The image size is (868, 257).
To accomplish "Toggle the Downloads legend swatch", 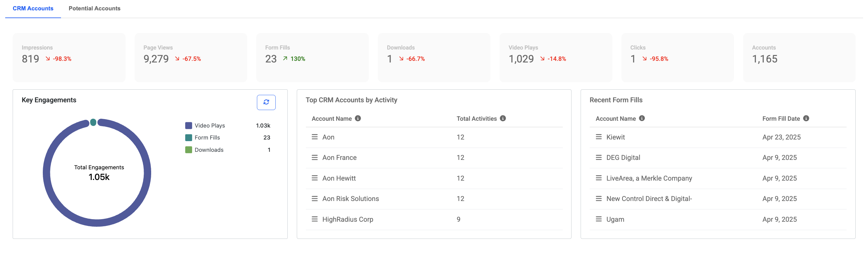I will point(188,150).
